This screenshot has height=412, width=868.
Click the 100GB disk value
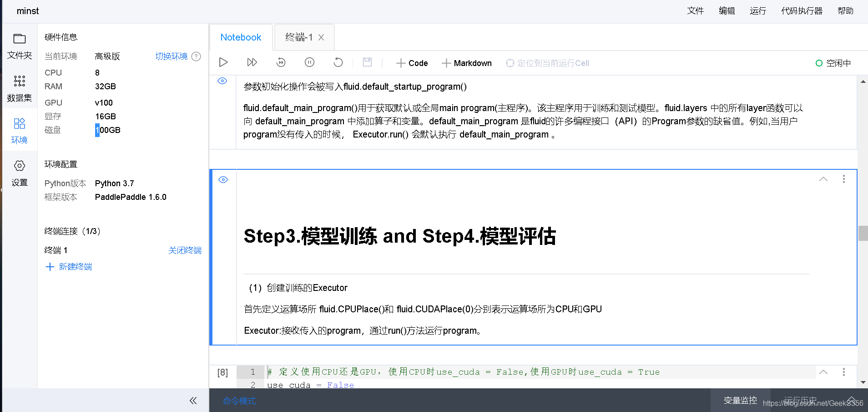(108, 130)
